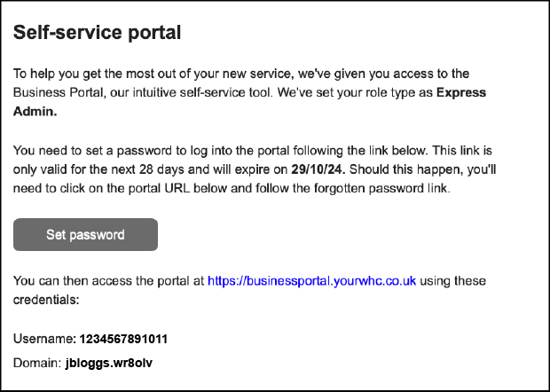The image size is (550, 392).
Task: Click the Set password button
Action: click(x=85, y=234)
